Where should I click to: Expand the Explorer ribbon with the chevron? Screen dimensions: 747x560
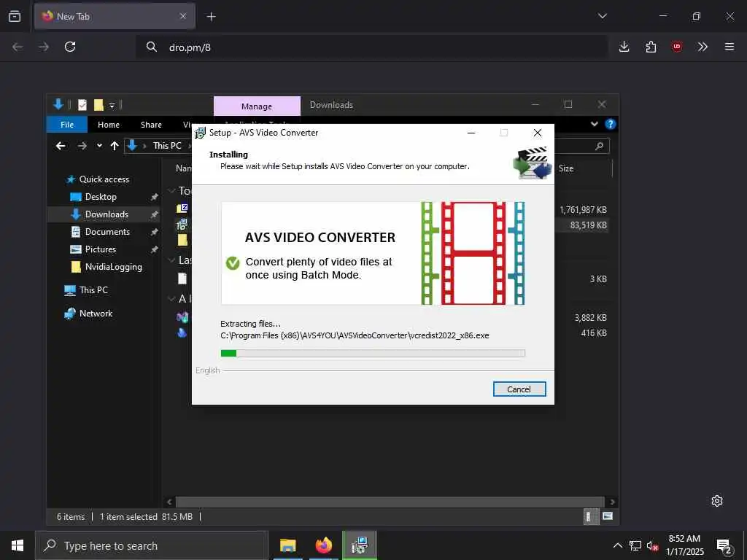(594, 124)
